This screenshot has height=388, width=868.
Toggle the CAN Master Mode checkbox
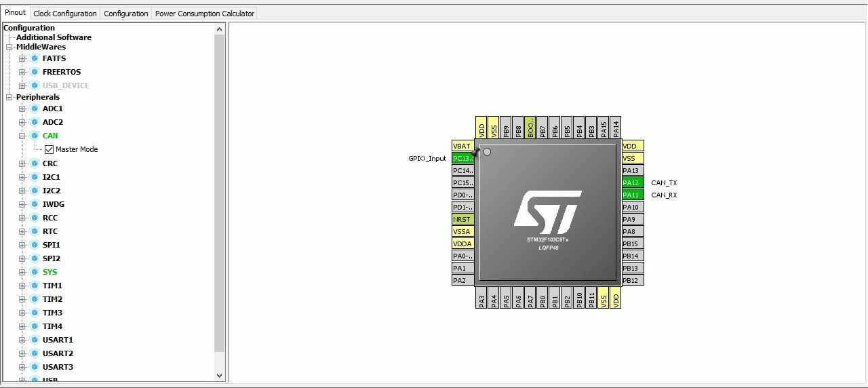pos(49,149)
